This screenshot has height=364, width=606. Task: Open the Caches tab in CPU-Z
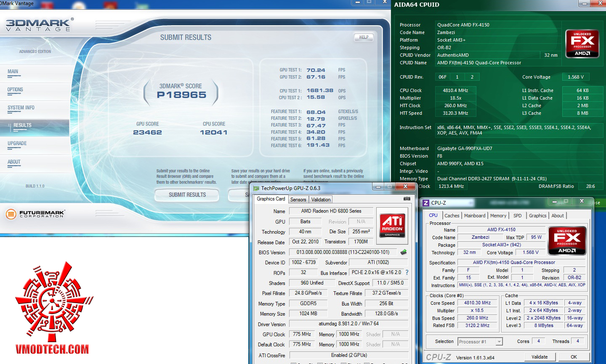pos(452,216)
